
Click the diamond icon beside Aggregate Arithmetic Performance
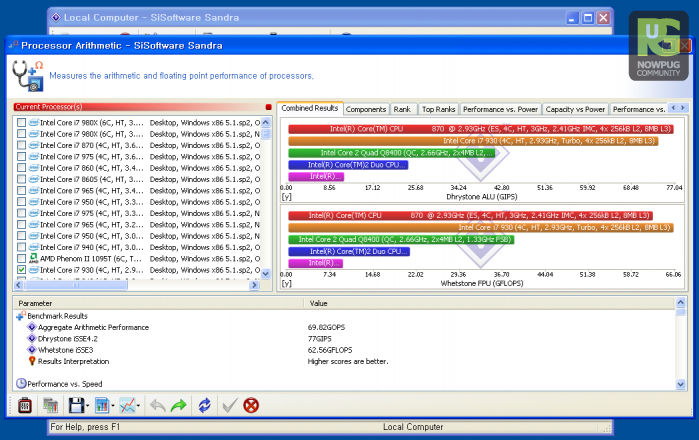click(x=32, y=327)
